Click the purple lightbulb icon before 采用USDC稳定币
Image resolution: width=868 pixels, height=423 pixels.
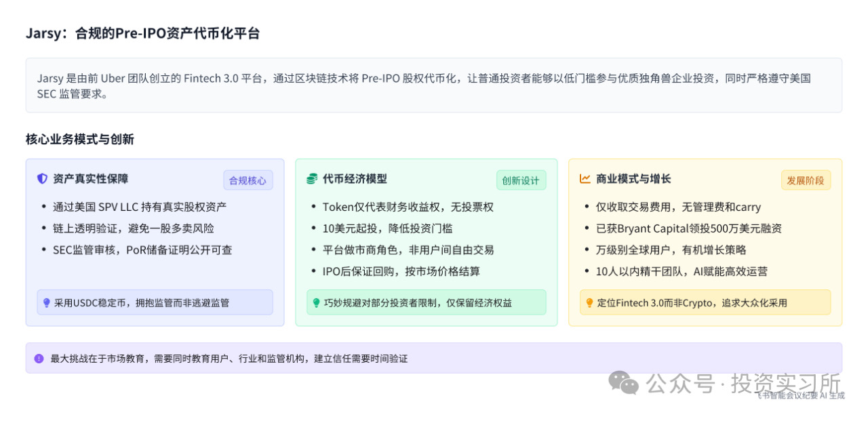[x=47, y=303]
